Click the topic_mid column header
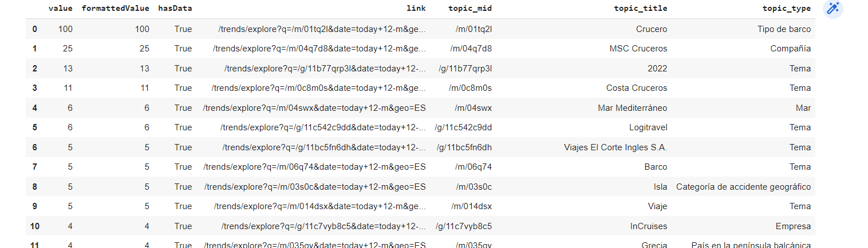Screen dimensions: 868x248 (x=470, y=9)
